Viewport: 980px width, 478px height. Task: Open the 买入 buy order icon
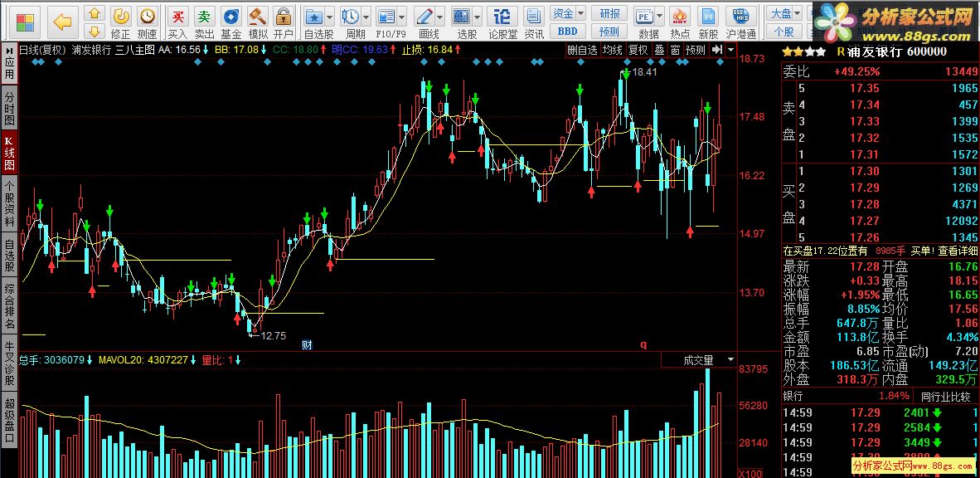(x=178, y=17)
